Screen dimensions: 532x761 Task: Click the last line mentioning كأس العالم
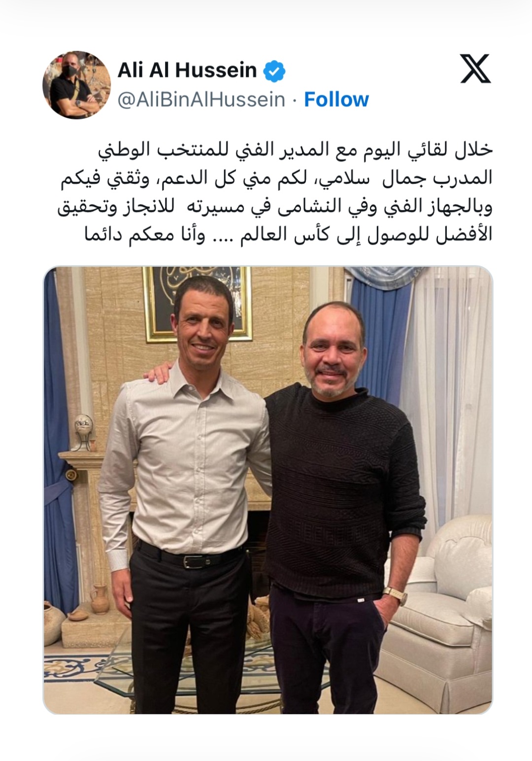(x=288, y=236)
